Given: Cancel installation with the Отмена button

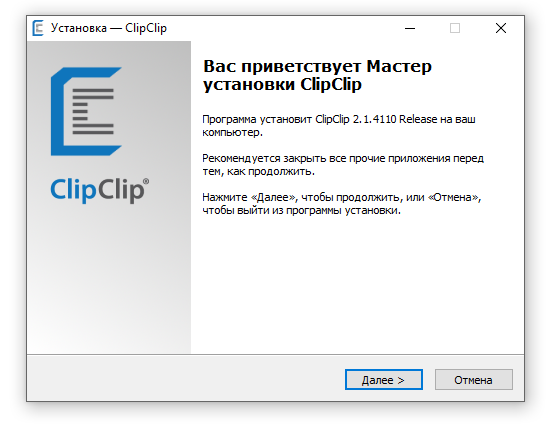Looking at the screenshot, I should click(473, 380).
